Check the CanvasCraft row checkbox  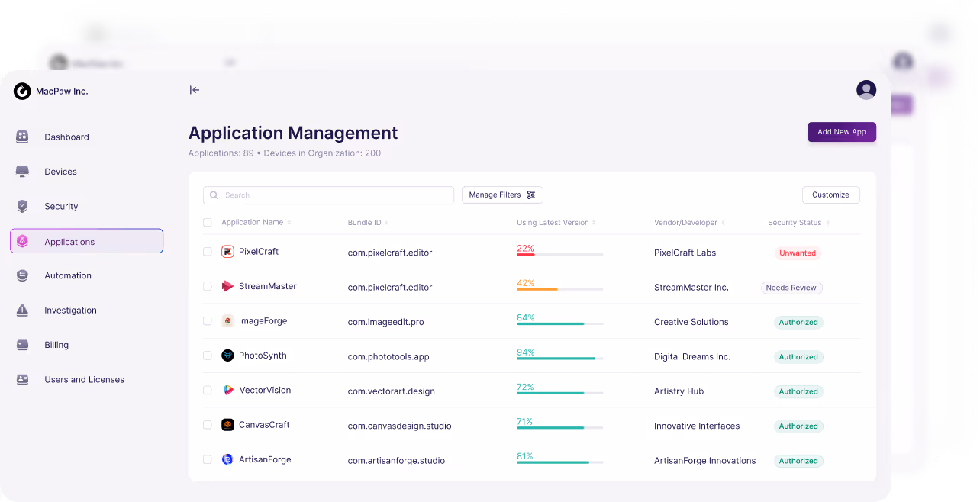tap(208, 425)
